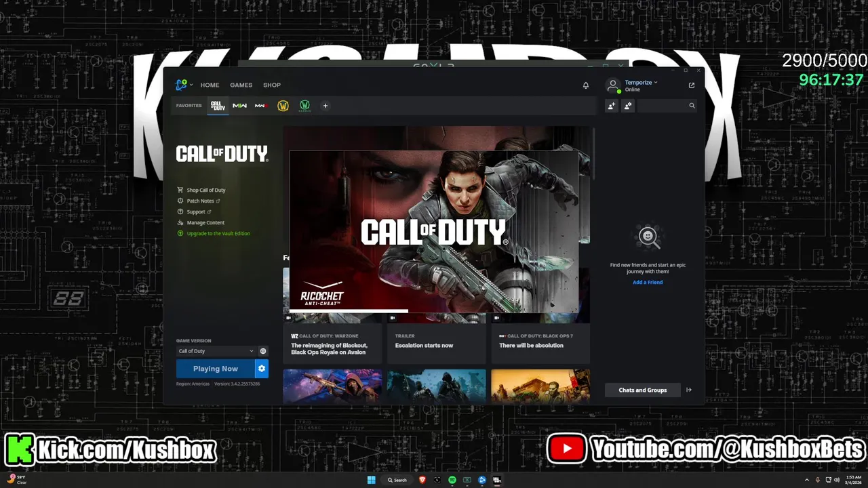
Task: Click the Add a Friend link
Action: (x=648, y=283)
